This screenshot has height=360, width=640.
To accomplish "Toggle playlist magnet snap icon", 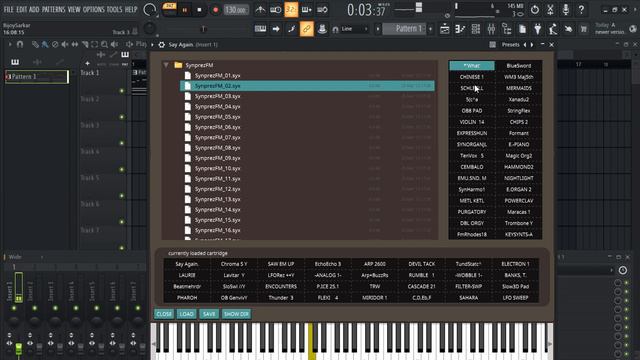I will tap(20, 44).
